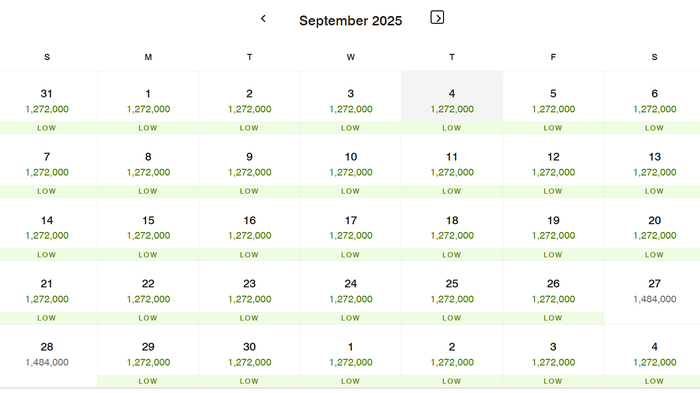Pick October 1 Wednesday cell

pyautogui.click(x=351, y=356)
